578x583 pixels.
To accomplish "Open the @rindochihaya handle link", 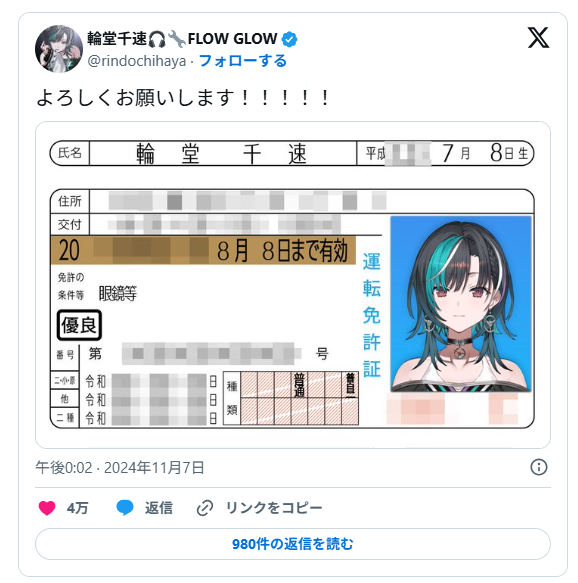I will [137, 61].
